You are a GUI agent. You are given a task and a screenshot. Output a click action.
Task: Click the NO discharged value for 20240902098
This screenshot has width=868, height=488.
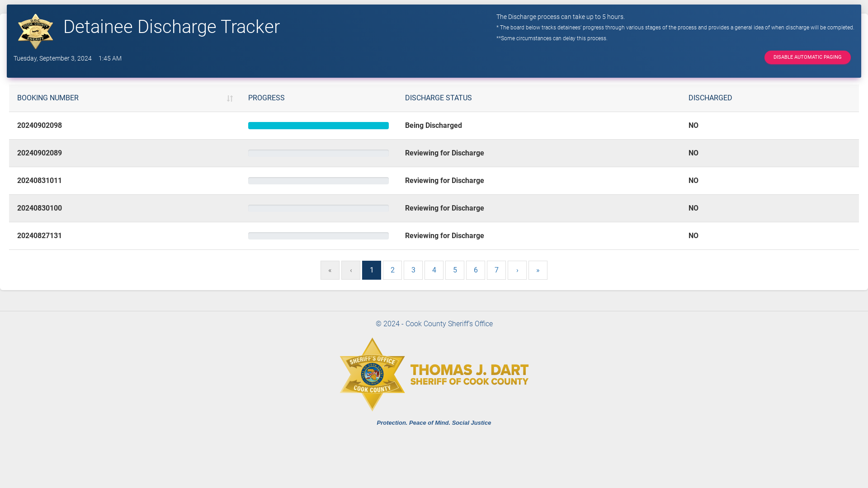(693, 126)
